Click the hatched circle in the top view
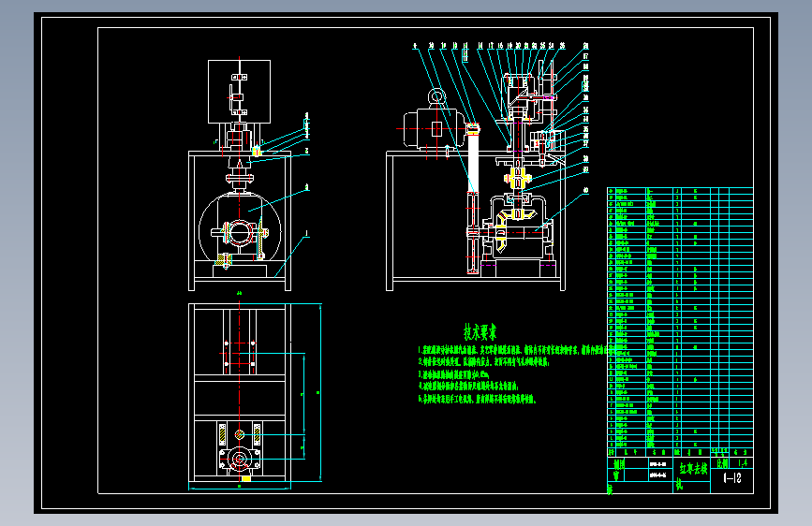 pyautogui.click(x=239, y=435)
